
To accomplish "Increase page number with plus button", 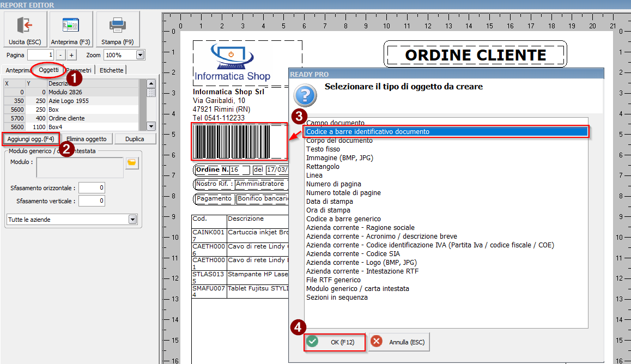I will pyautogui.click(x=71, y=55).
